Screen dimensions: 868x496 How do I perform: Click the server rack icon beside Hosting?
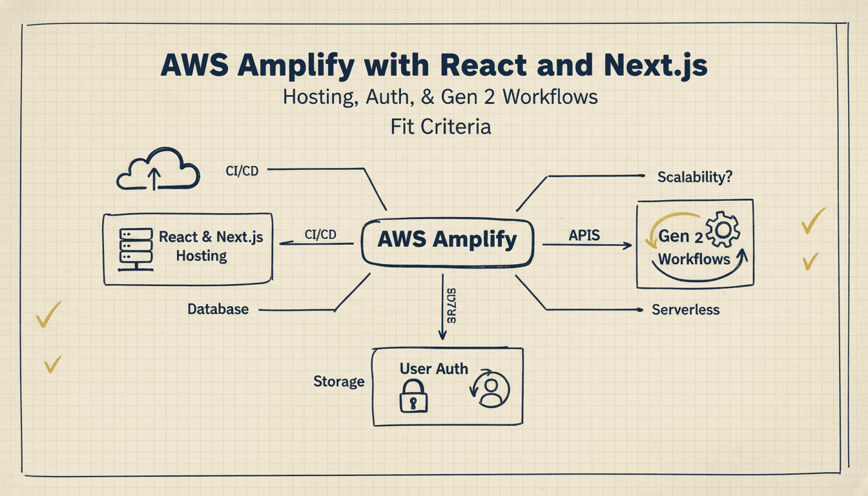[135, 249]
